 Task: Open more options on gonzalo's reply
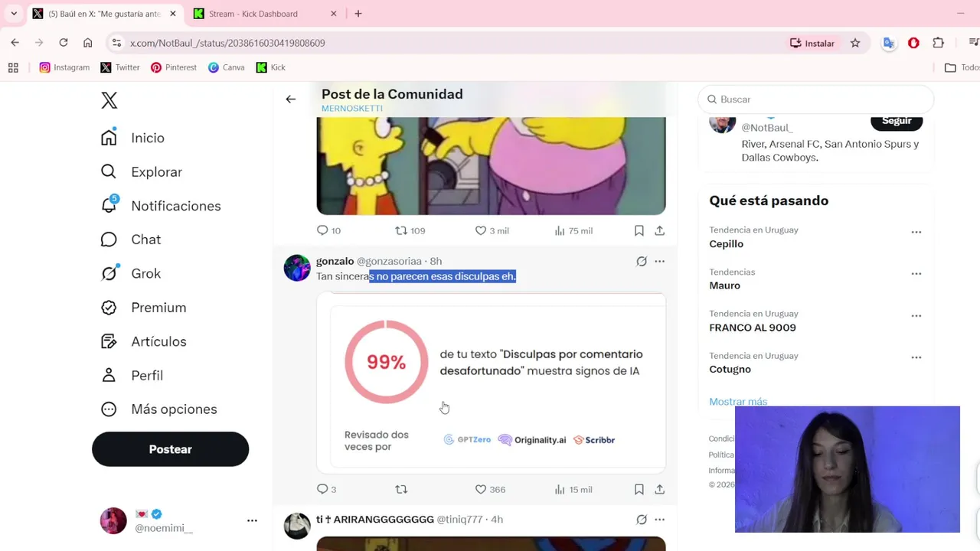coord(659,261)
